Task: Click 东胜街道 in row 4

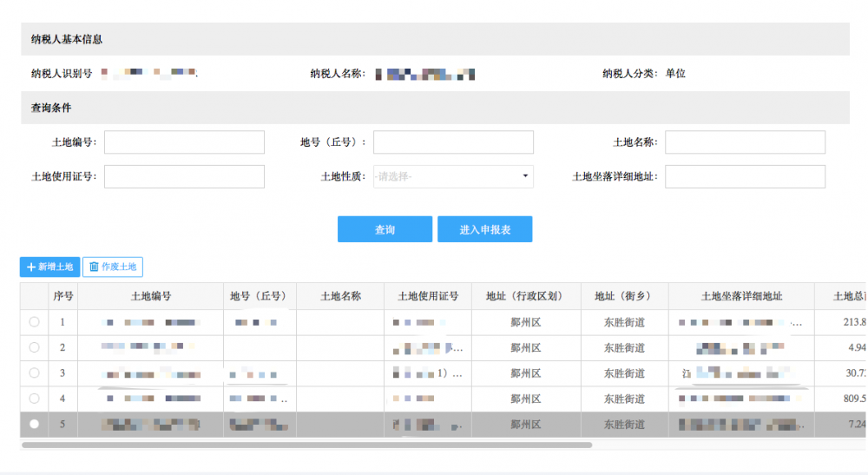Action: click(x=624, y=399)
